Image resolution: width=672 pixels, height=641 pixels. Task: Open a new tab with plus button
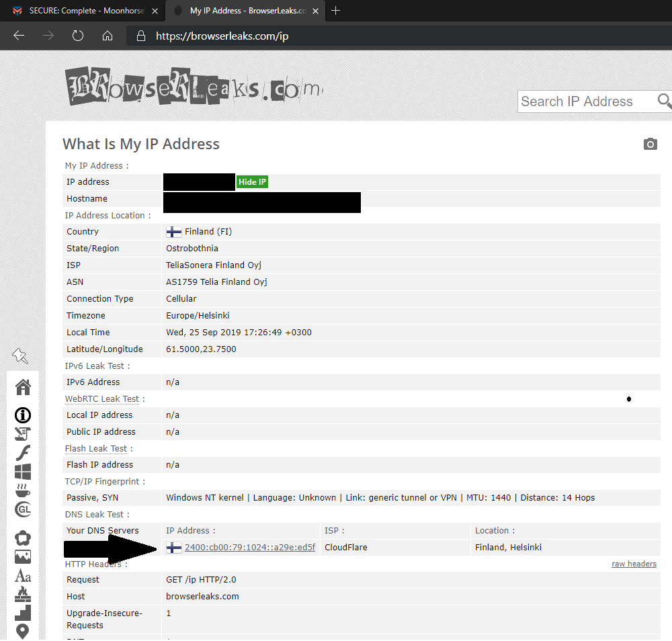pyautogui.click(x=335, y=11)
